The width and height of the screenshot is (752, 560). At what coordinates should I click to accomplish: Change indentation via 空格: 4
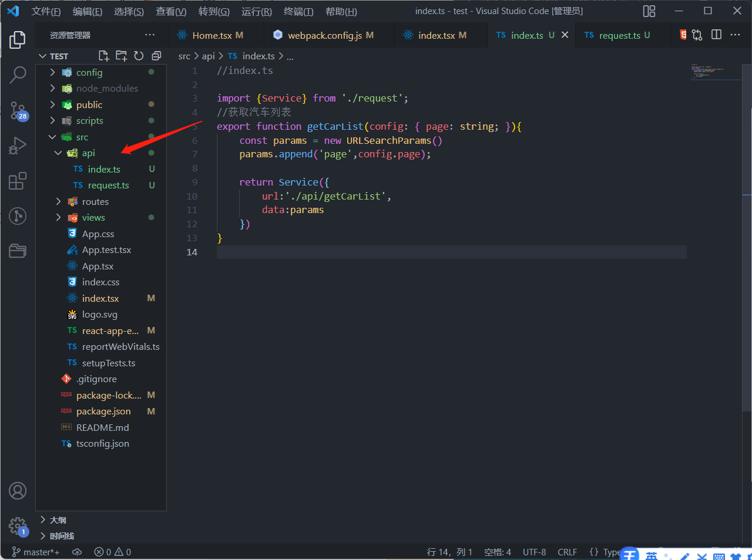coord(498,552)
